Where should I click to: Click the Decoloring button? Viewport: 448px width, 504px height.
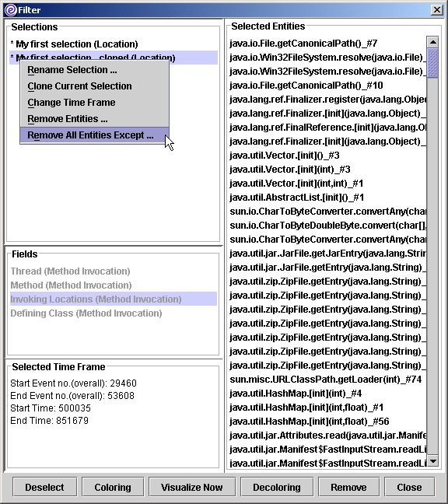(277, 488)
